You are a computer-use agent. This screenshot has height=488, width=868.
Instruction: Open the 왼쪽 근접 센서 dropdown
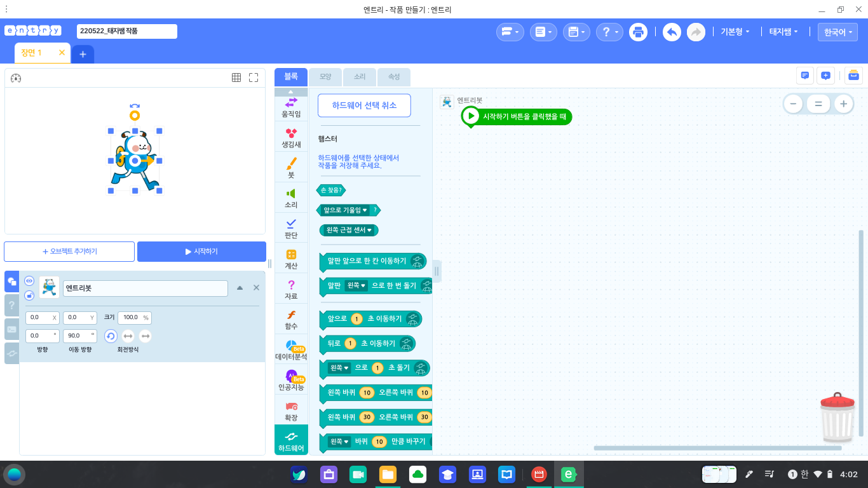349,230
